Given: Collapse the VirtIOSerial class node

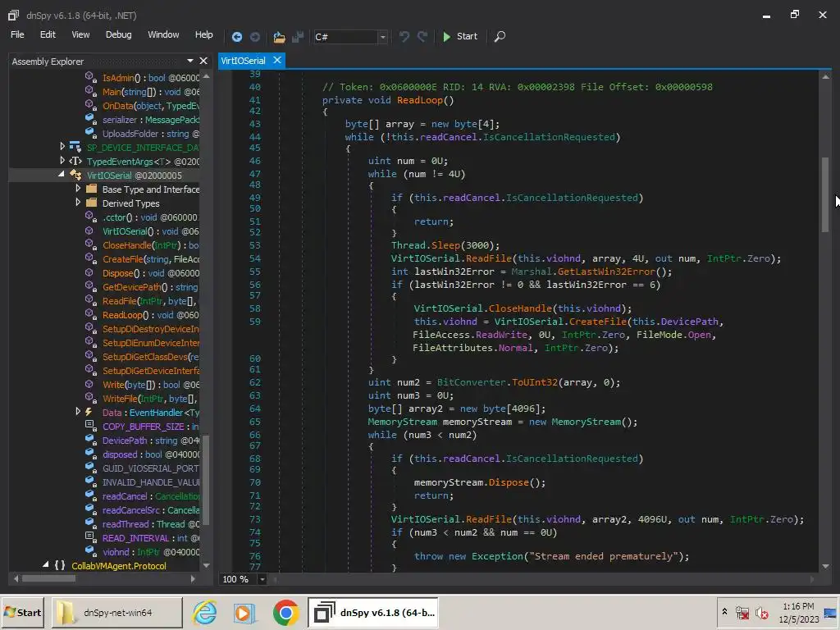Looking at the screenshot, I should [x=62, y=175].
